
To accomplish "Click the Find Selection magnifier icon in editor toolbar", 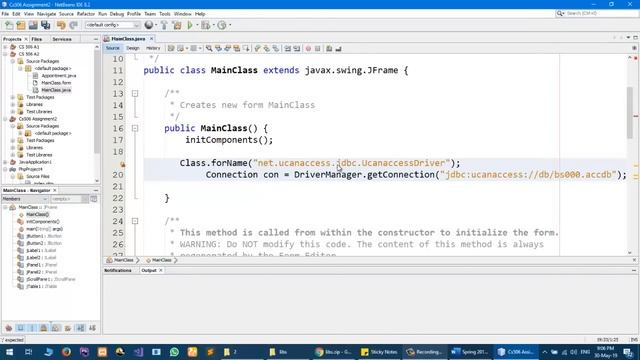I will pyautogui.click(x=209, y=49).
